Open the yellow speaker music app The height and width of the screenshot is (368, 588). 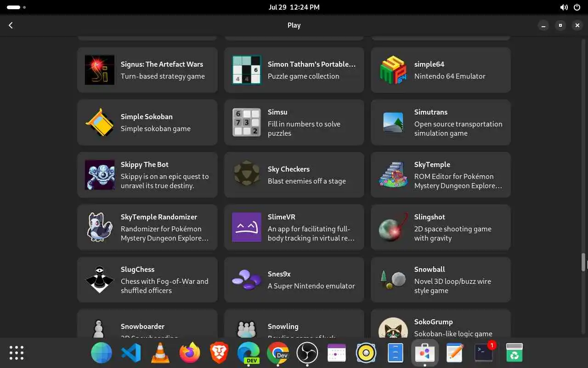click(x=366, y=353)
